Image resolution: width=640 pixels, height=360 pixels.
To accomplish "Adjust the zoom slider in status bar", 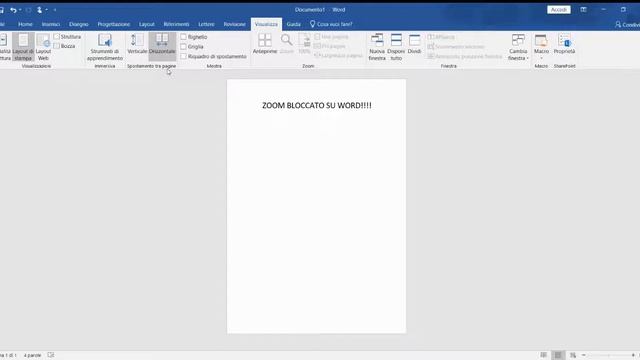I will pos(609,355).
